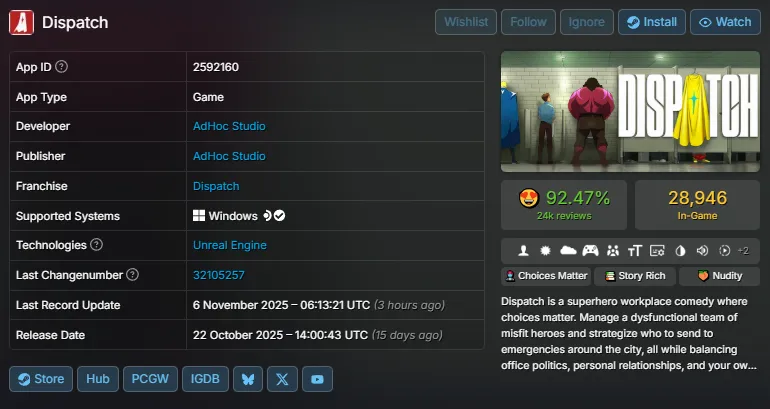Open the Steam Store page button

(41, 379)
